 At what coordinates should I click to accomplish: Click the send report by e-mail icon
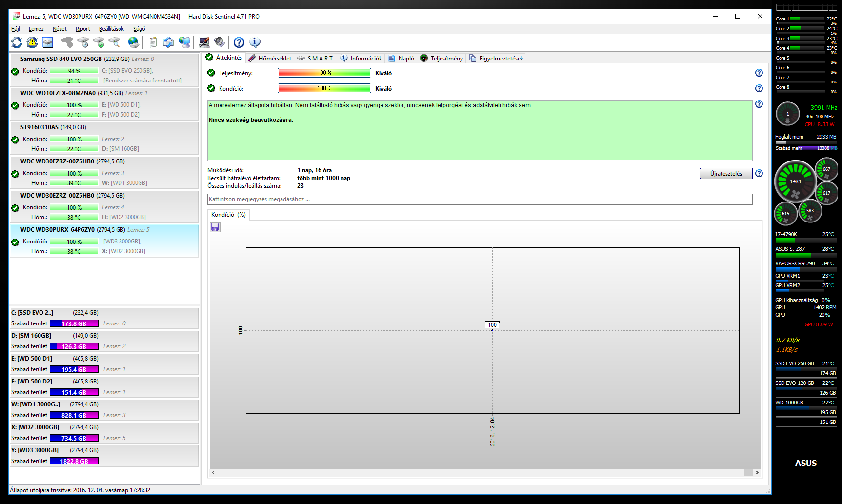(x=168, y=42)
